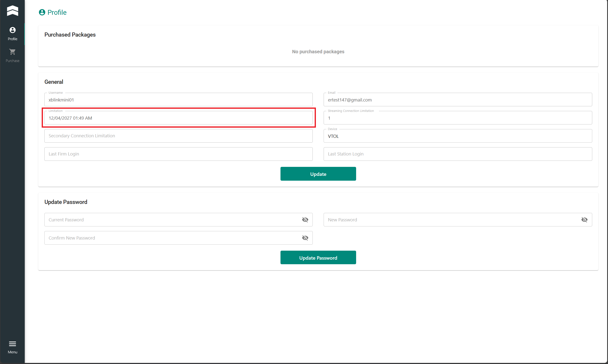This screenshot has width=608, height=364.
Task: Click the Current Password input
Action: pyautogui.click(x=172, y=220)
